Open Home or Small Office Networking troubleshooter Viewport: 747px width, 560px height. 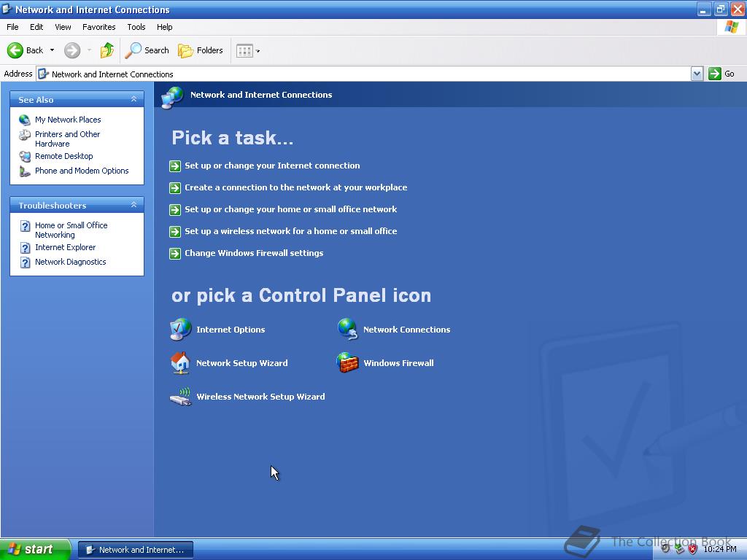71,230
